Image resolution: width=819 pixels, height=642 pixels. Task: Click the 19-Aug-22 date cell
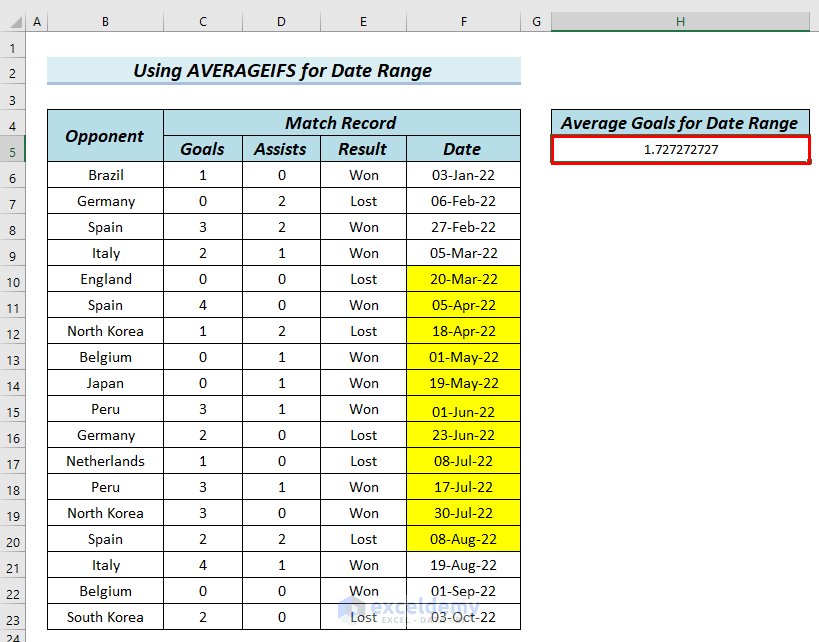(x=463, y=565)
